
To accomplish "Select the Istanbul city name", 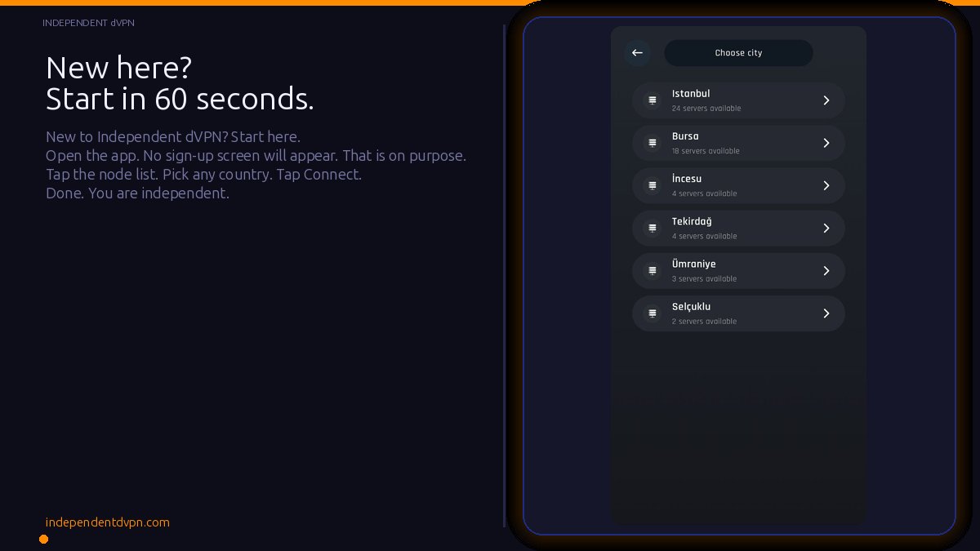I will click(x=691, y=94).
